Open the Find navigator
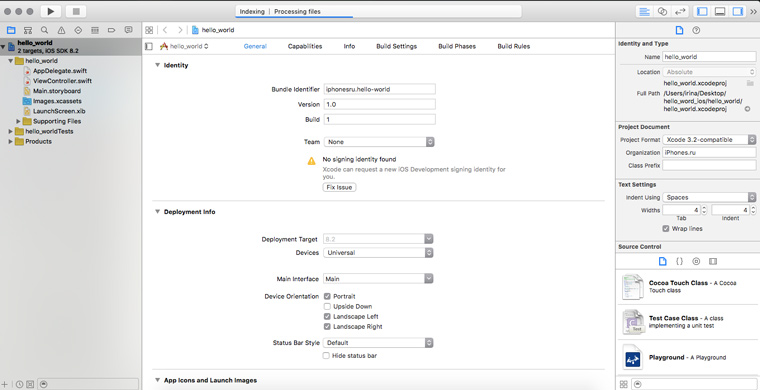760x390 pixels. point(45,30)
